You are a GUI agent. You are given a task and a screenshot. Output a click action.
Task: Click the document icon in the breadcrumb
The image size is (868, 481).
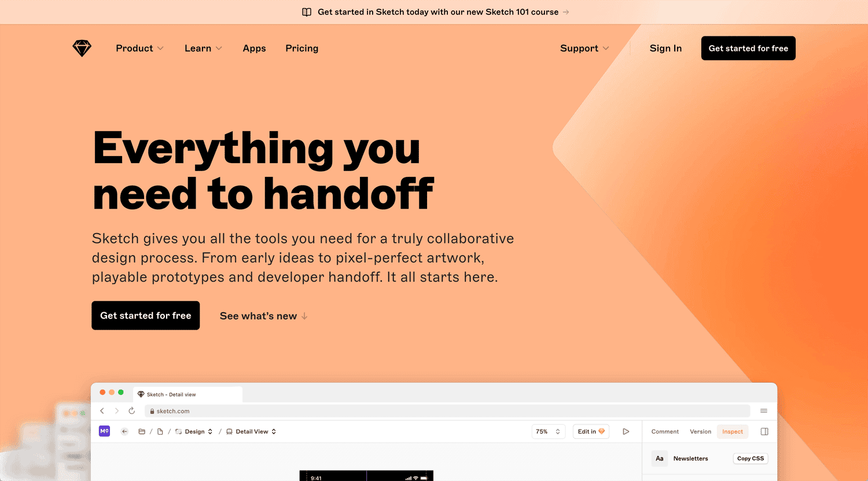click(160, 431)
